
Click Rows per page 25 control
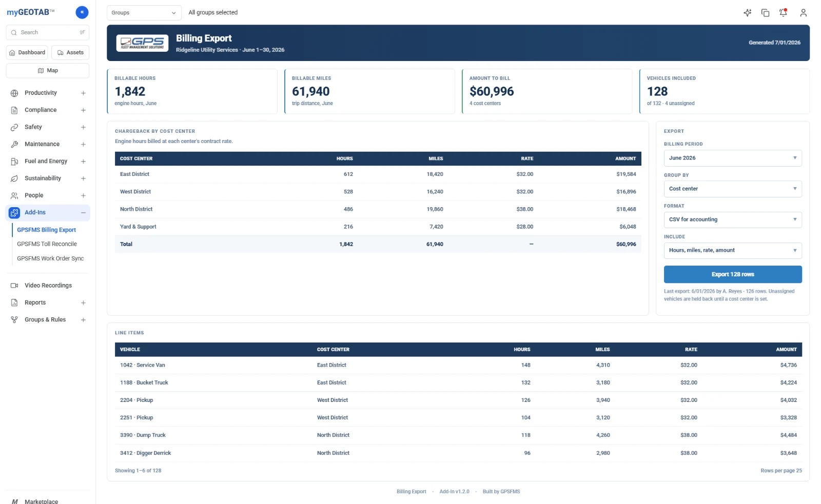[781, 471]
